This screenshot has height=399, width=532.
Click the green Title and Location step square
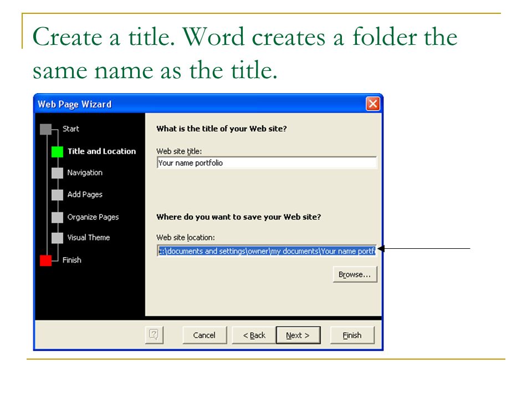pyautogui.click(x=57, y=152)
